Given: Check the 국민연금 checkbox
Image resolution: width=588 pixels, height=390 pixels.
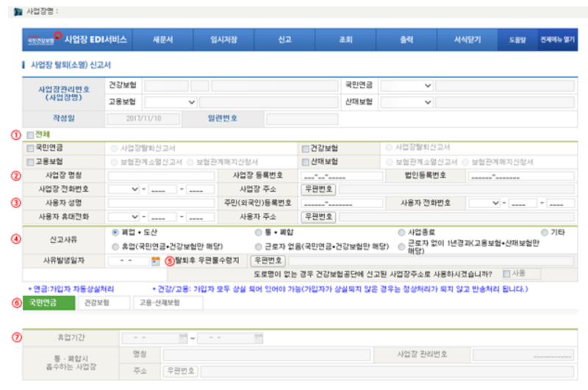Looking at the screenshot, I should [30, 148].
